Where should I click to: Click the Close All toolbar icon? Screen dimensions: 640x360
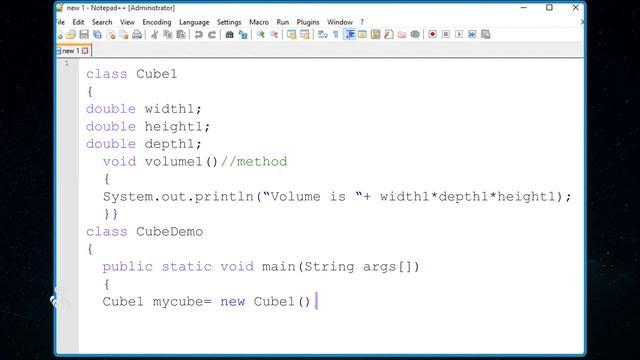point(124,35)
